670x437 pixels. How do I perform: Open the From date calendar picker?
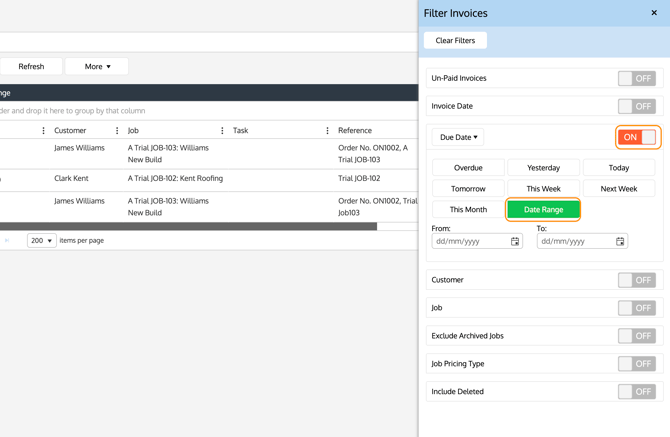pyautogui.click(x=515, y=242)
